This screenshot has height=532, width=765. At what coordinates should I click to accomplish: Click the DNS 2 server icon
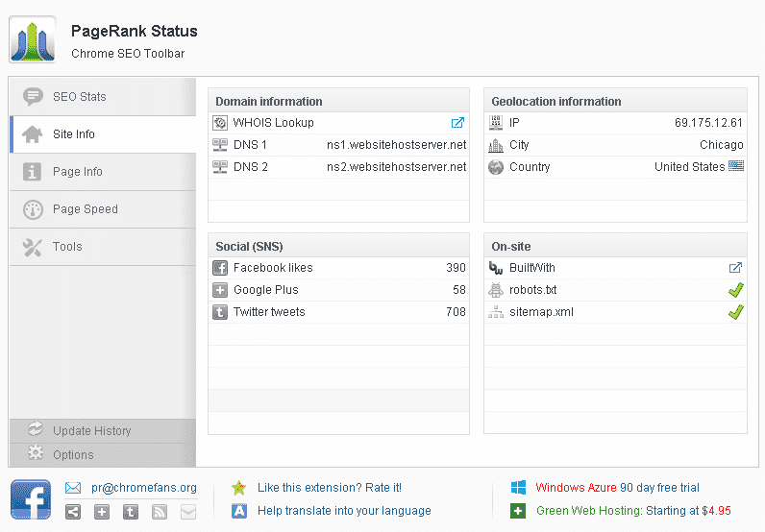pyautogui.click(x=220, y=167)
